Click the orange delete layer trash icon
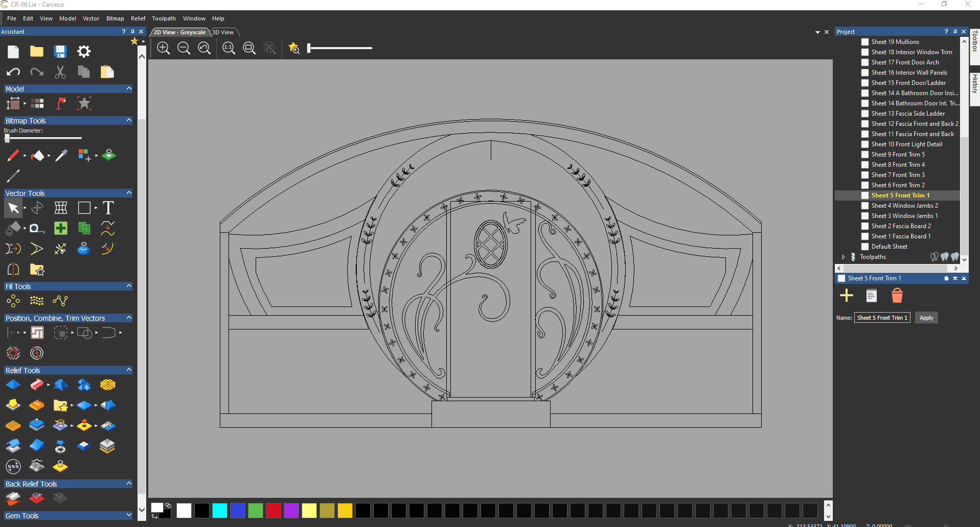This screenshot has width=980, height=527. pos(897,295)
